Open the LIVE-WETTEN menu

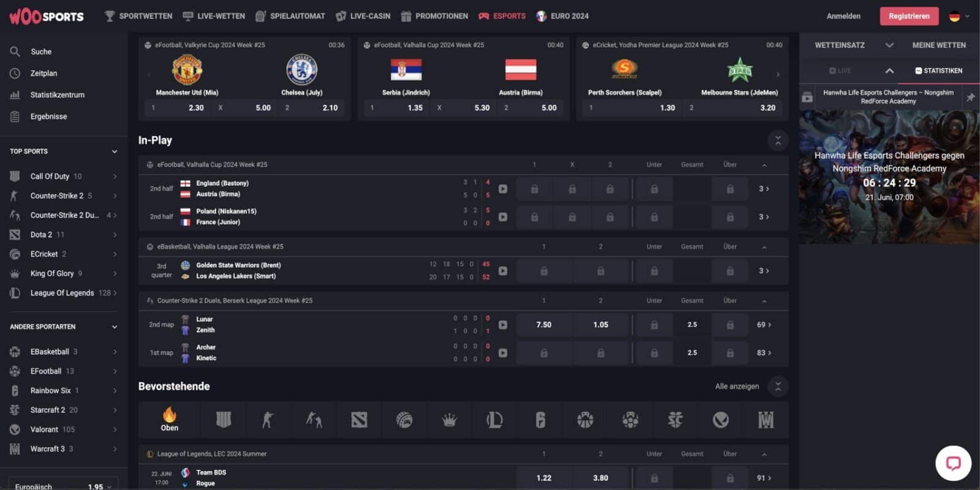pyautogui.click(x=214, y=16)
